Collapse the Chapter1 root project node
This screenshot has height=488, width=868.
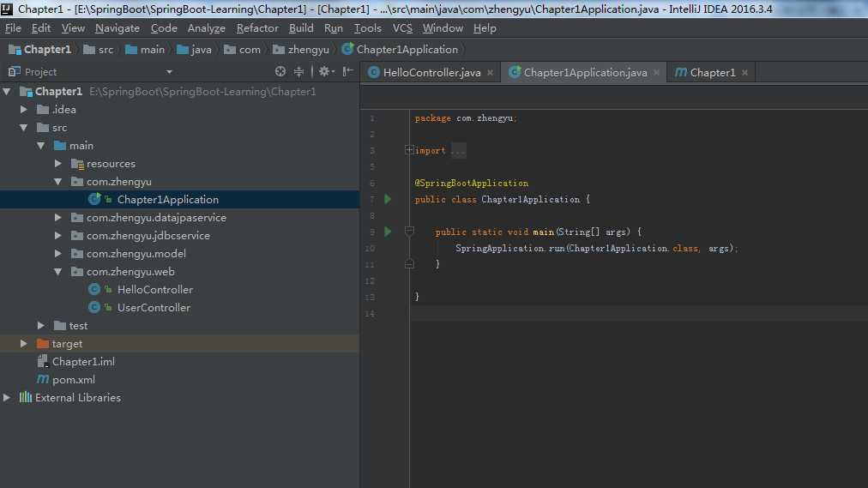[x=7, y=91]
